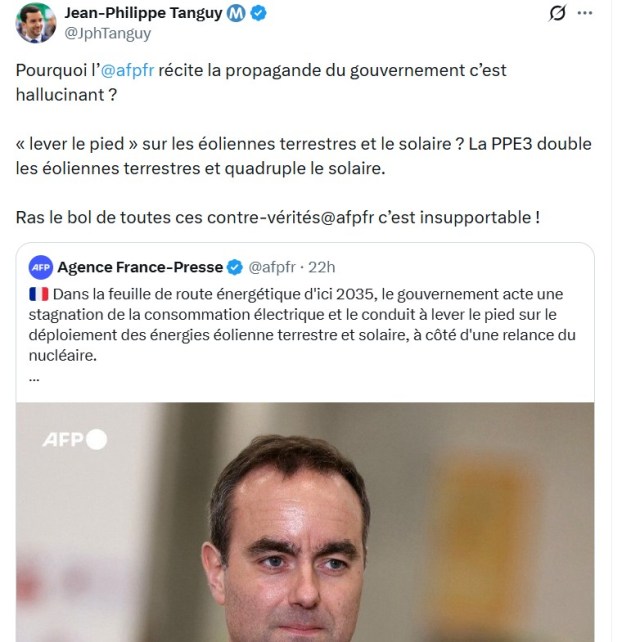The image size is (640, 642).
Task: Click the paragraph mentioning 'La PPE3 double'
Action: [x=303, y=156]
